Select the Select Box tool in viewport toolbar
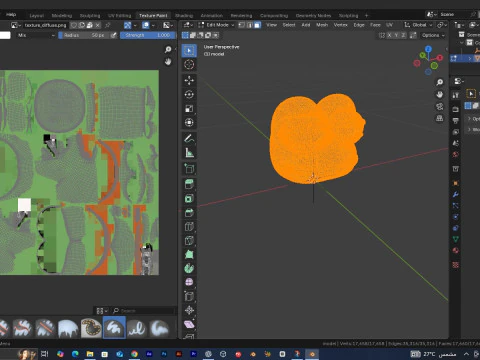The height and width of the screenshot is (360, 480). [189, 51]
